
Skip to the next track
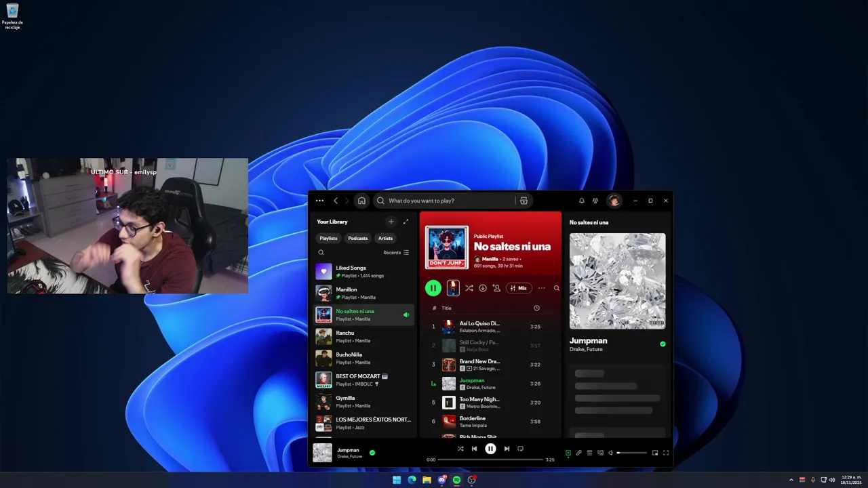coord(507,449)
